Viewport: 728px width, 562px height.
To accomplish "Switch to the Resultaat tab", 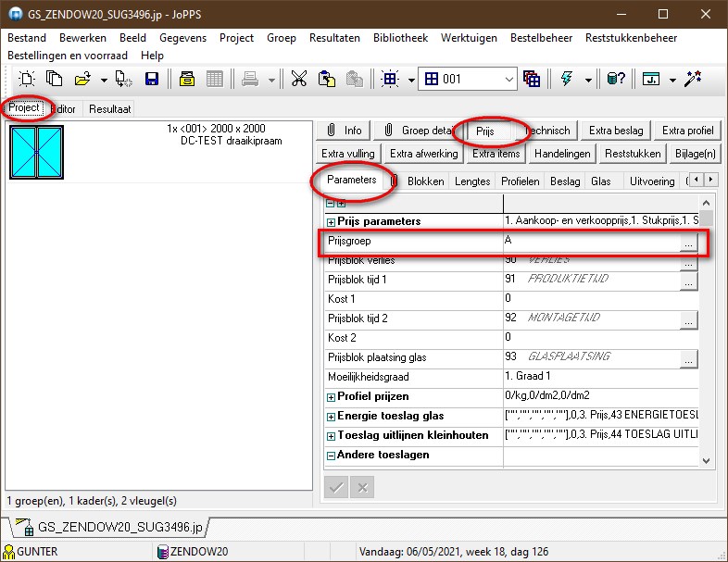I will (110, 109).
